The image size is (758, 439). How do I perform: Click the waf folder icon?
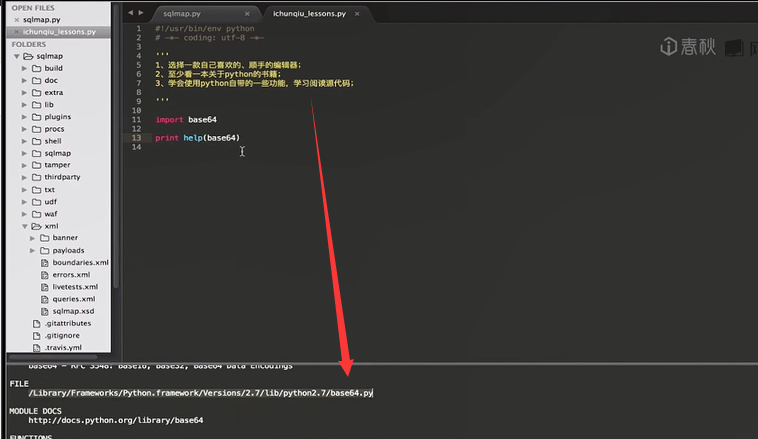tap(36, 214)
